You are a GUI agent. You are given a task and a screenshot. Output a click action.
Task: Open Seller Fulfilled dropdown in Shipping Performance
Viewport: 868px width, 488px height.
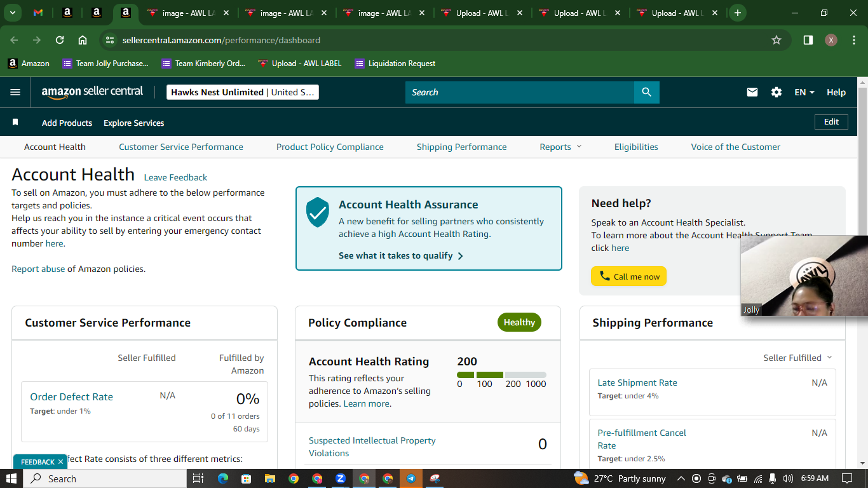[797, 358]
